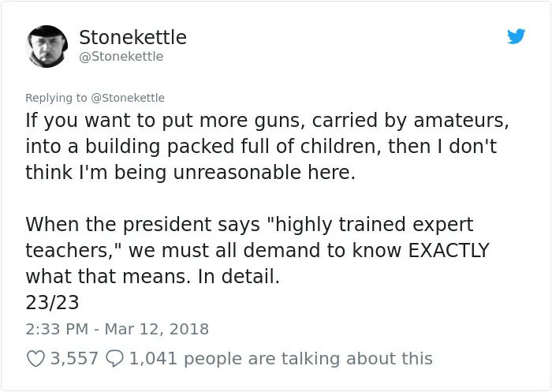The height and width of the screenshot is (392, 552).
Task: Click the blue Twitter bird logo
Action: 516,36
